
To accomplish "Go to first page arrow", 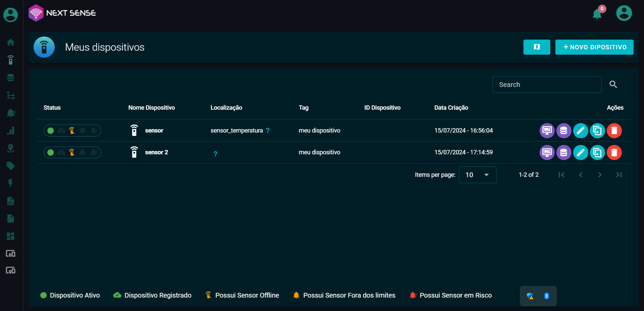I will 561,175.
